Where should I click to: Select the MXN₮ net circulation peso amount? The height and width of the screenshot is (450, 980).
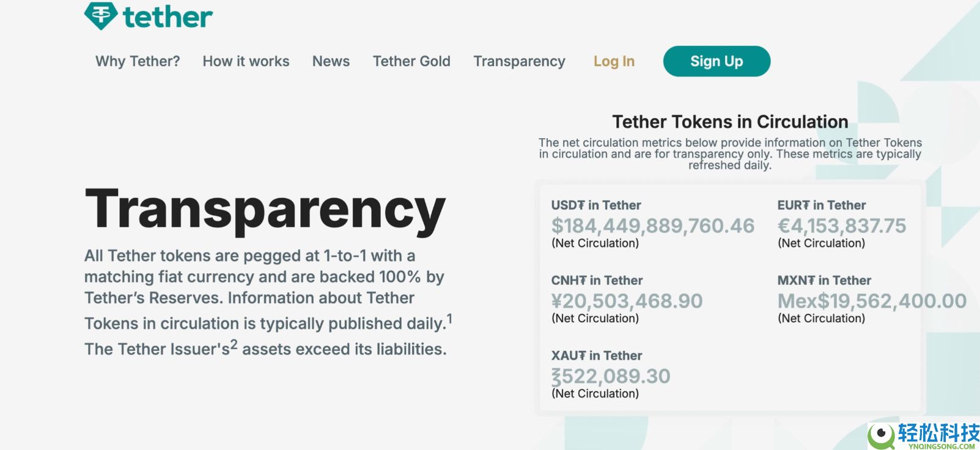point(872,301)
